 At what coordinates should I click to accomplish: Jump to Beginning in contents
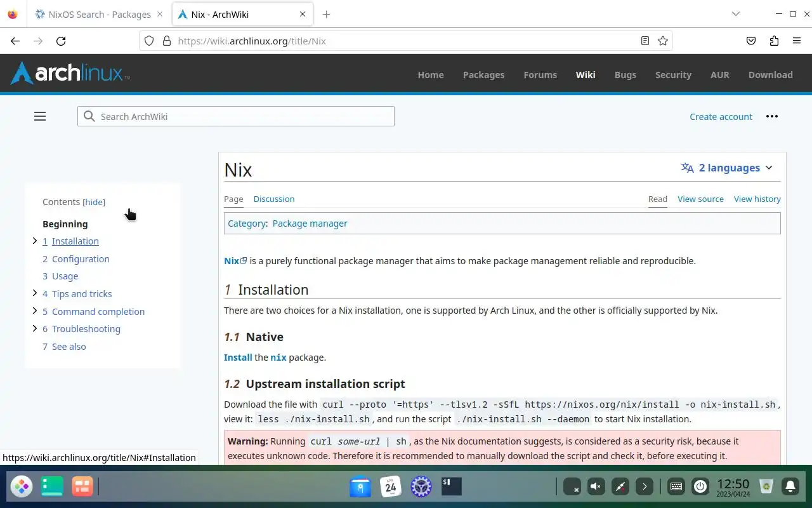click(x=65, y=224)
